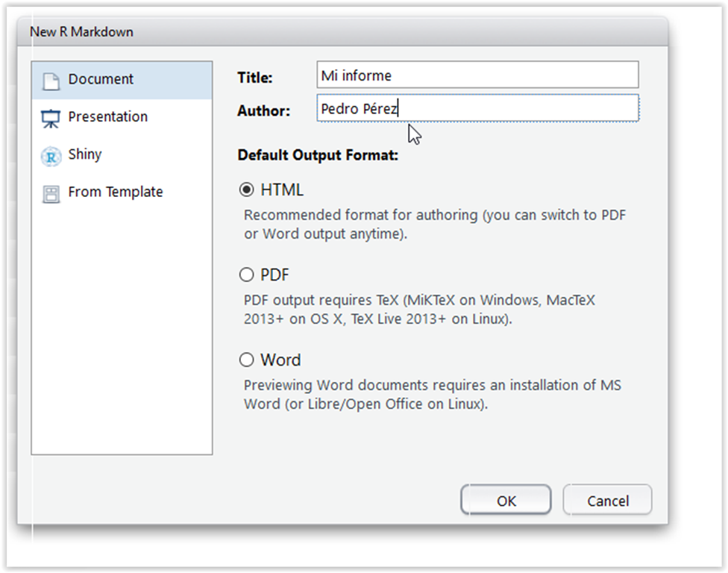Open the From Template option label
This screenshot has width=728, height=573.
(x=116, y=192)
